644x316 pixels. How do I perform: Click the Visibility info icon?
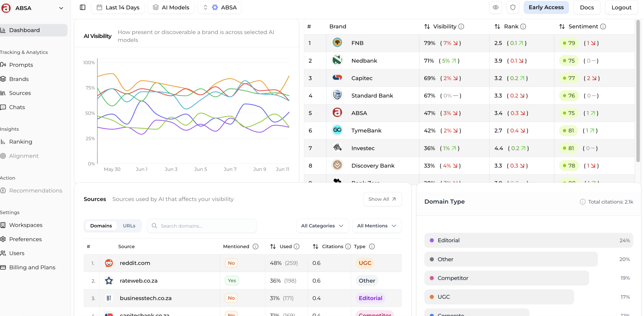461,26
